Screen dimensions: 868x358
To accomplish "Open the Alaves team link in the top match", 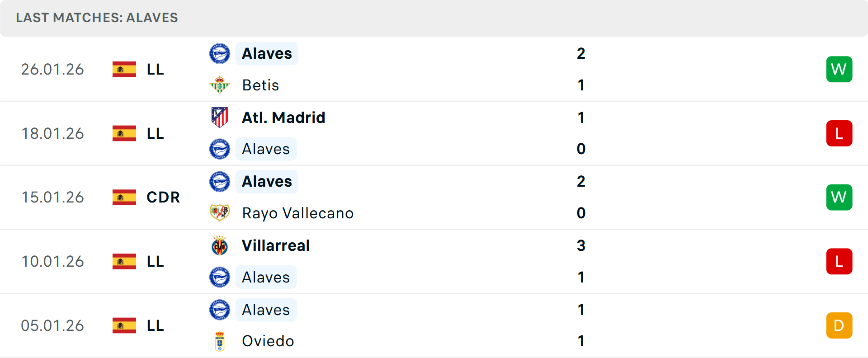I will (x=267, y=53).
